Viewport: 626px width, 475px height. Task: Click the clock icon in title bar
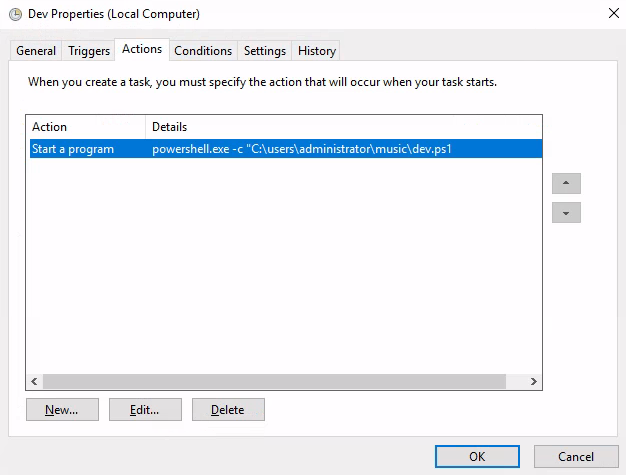point(16,14)
